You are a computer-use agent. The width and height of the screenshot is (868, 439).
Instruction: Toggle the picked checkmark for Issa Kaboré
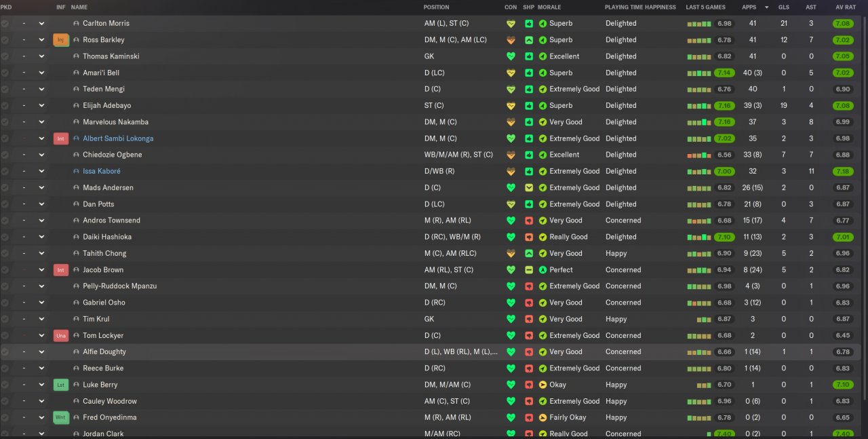tap(5, 172)
